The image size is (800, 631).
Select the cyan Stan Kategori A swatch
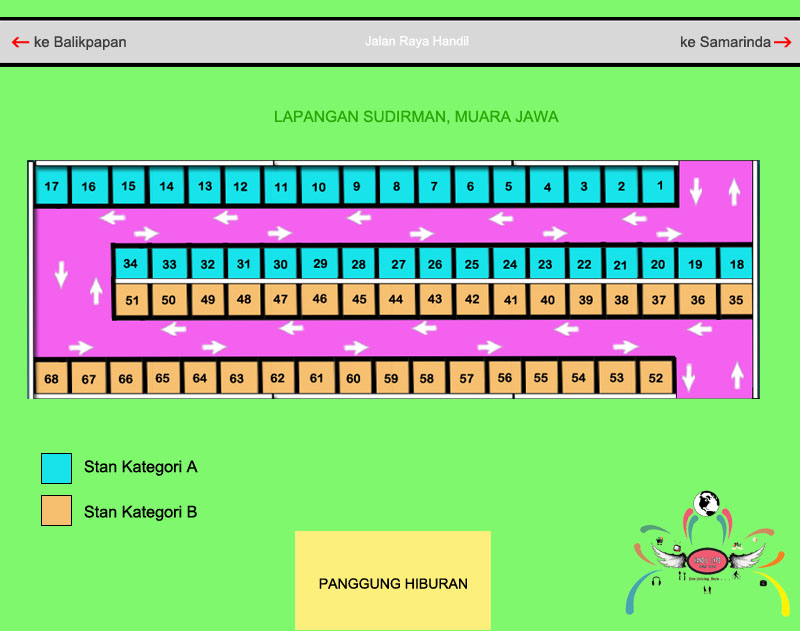pyautogui.click(x=56, y=468)
